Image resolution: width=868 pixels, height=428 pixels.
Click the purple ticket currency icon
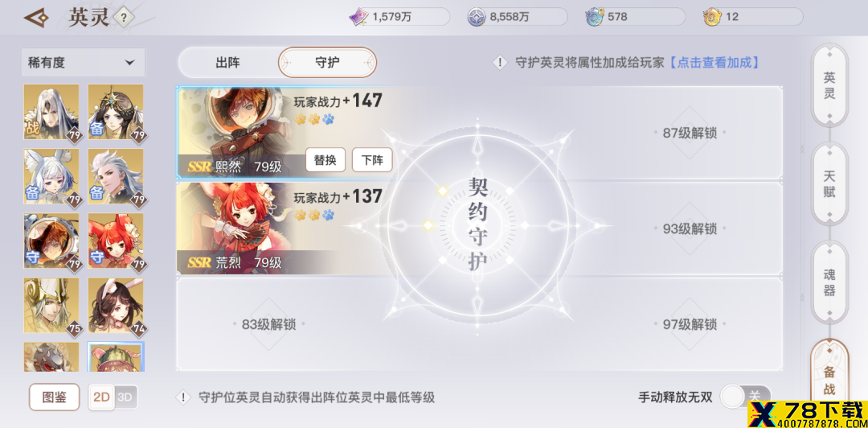click(358, 17)
